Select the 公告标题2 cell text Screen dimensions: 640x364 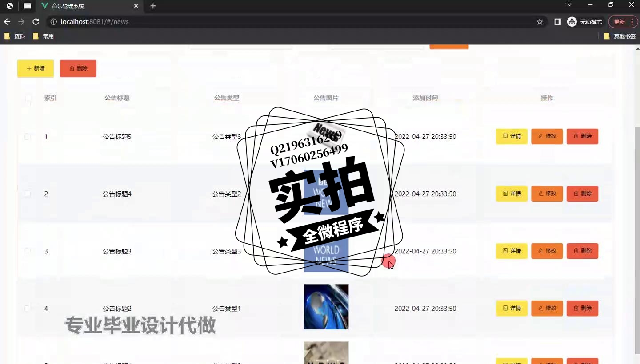pyautogui.click(x=117, y=309)
